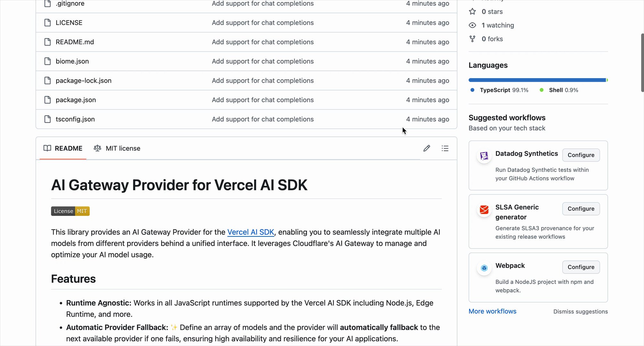Click the page vertical scrollbar thumb
This screenshot has height=346, width=644.
642,62
